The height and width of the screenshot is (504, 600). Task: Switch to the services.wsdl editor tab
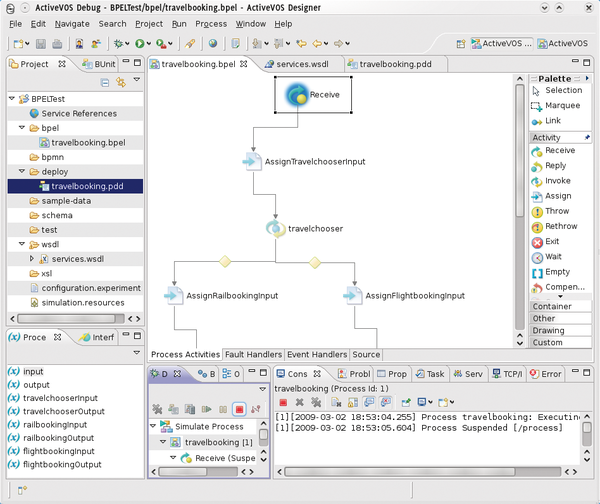(x=299, y=64)
